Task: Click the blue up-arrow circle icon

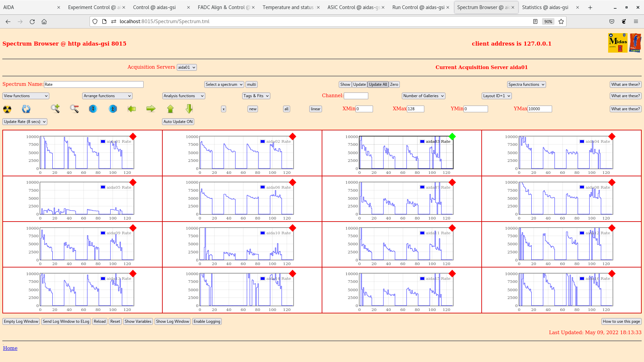Action: (113, 109)
